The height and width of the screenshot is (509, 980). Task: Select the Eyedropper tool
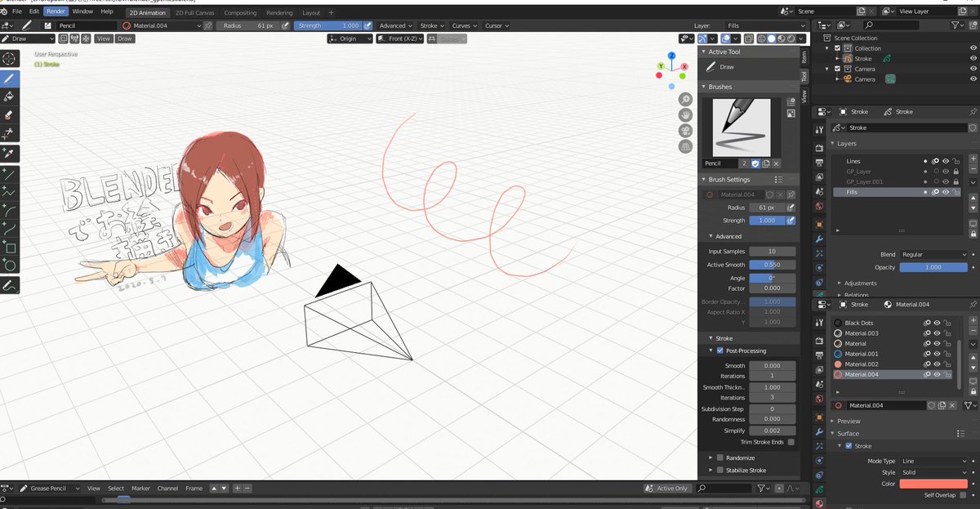tap(10, 154)
